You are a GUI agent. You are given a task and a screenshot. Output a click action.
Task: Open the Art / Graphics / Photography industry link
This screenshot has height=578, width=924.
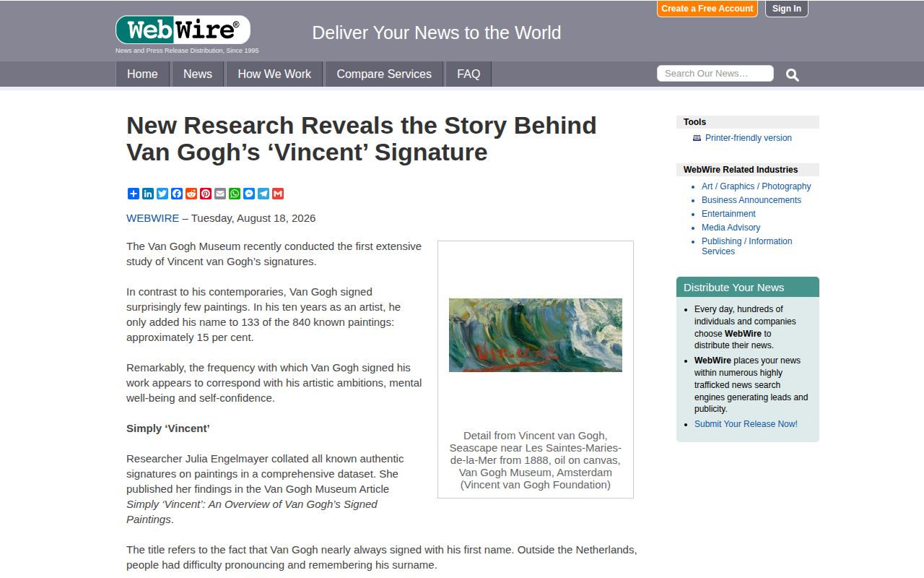[x=757, y=186]
